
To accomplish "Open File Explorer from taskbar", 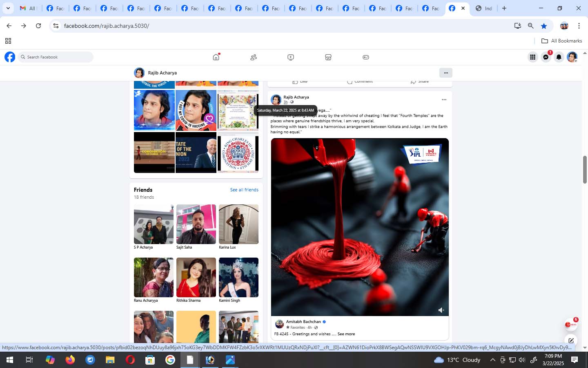I will [x=110, y=360].
